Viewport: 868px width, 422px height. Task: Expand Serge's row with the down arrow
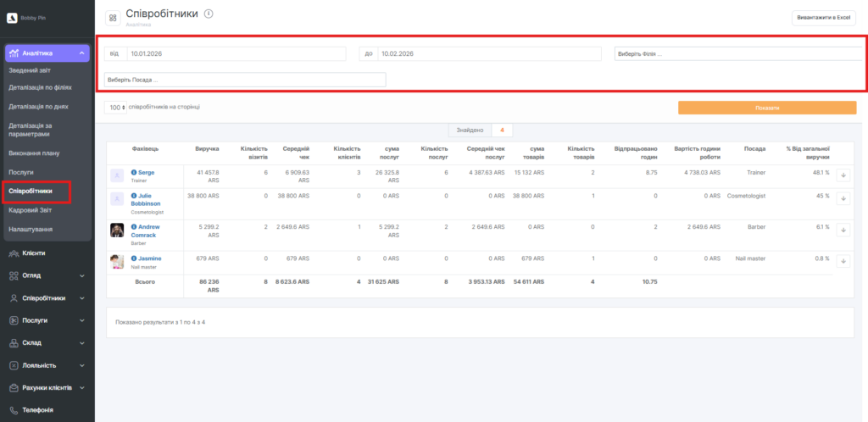(844, 175)
